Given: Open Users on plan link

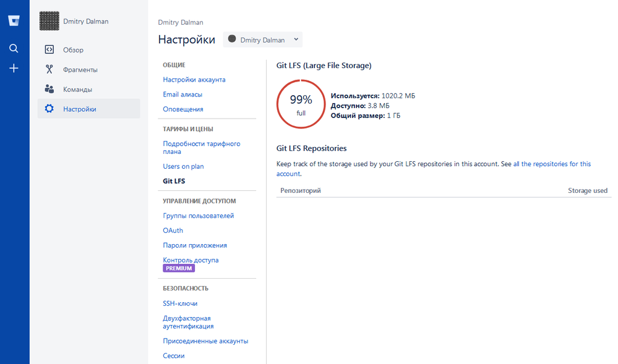Looking at the screenshot, I should pyautogui.click(x=183, y=166).
